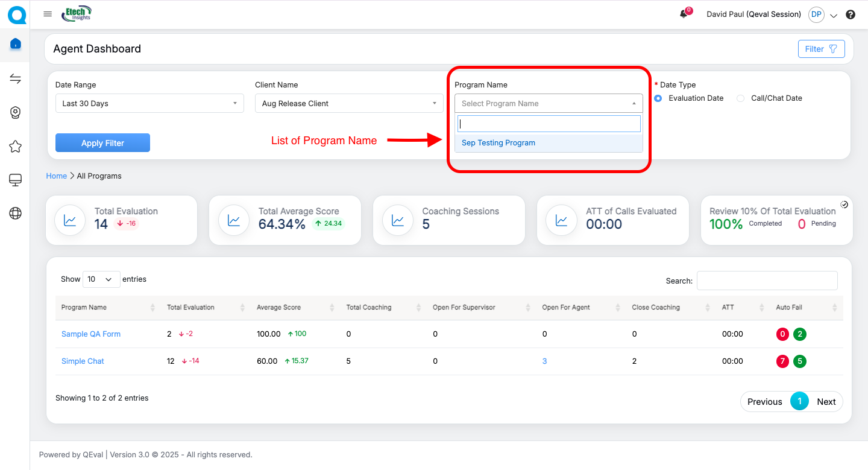Open the Simple Chat program link

point(83,361)
